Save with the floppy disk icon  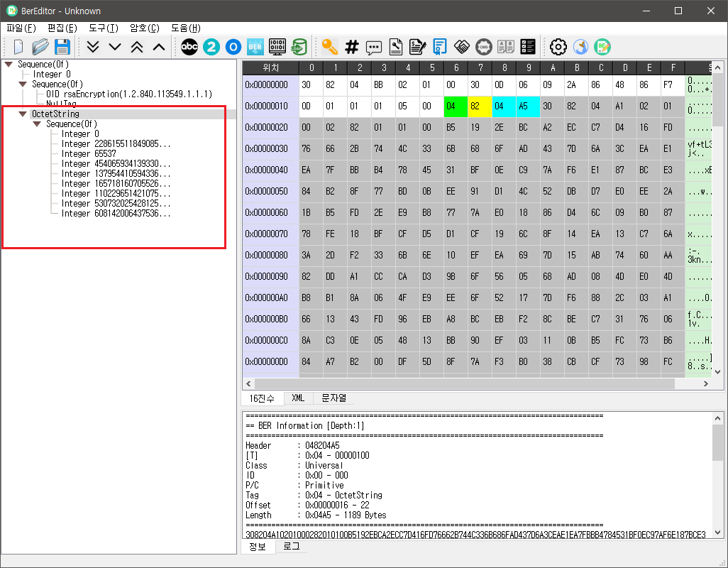62,47
